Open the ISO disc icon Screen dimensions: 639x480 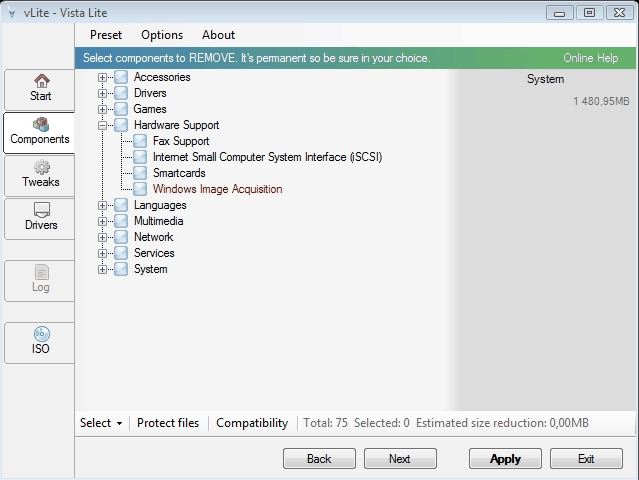click(x=42, y=334)
